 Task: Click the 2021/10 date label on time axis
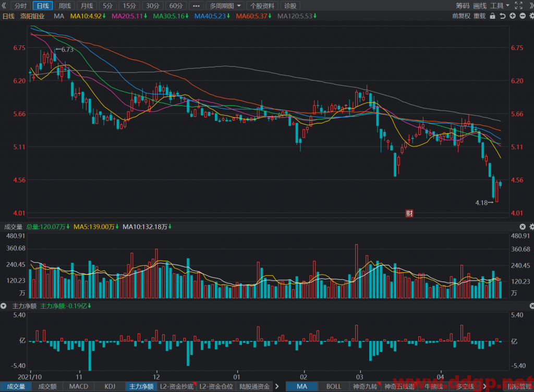(30, 377)
